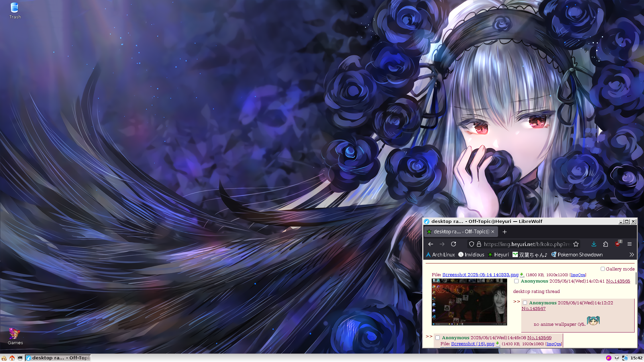Image resolution: width=644 pixels, height=362 pixels.
Task: Click the No.143569 post number link
Action: (539, 338)
